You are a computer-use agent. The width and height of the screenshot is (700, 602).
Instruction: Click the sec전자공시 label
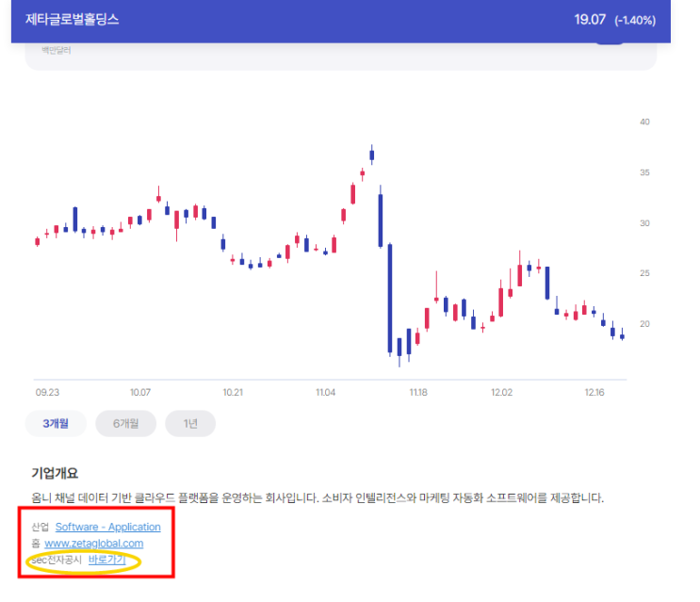pos(57,560)
